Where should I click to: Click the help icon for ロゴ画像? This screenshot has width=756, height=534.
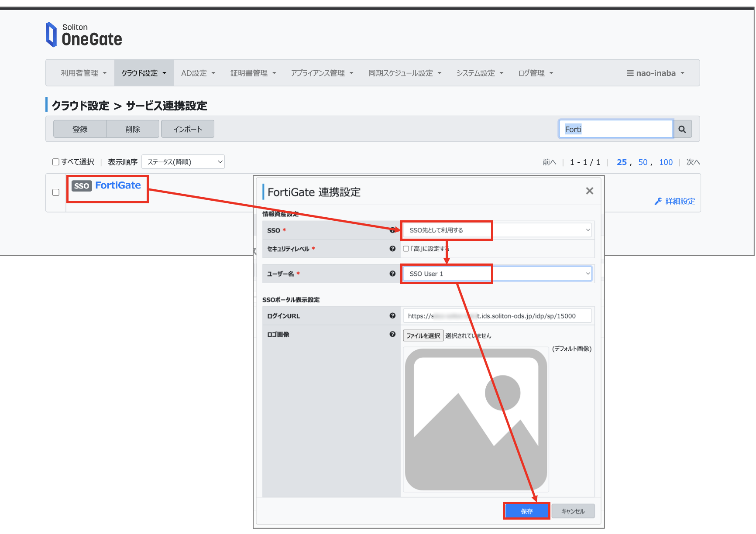(x=392, y=334)
